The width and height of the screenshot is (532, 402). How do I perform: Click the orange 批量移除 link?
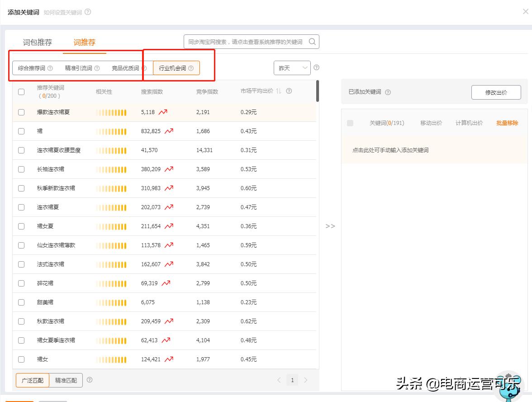click(507, 122)
